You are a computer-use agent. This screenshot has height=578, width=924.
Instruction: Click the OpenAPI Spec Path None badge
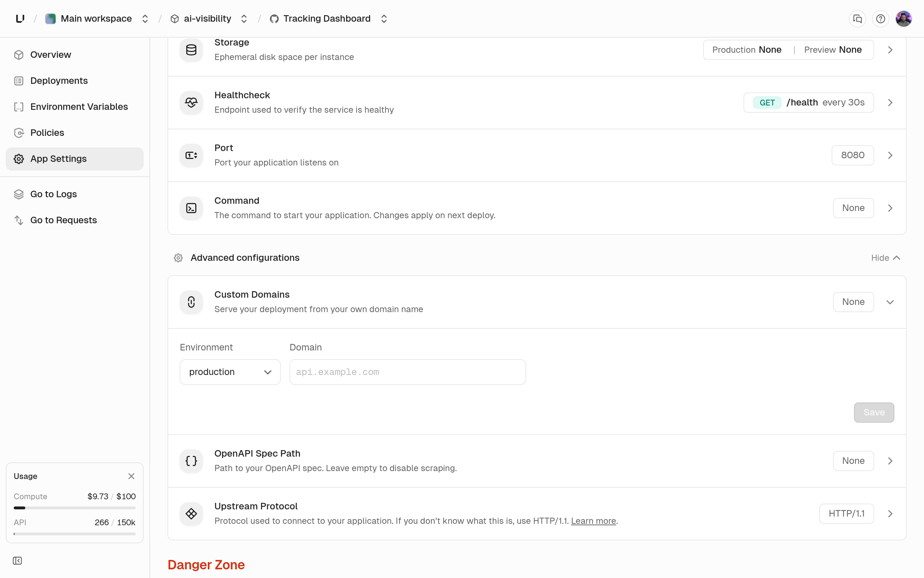pyautogui.click(x=853, y=461)
